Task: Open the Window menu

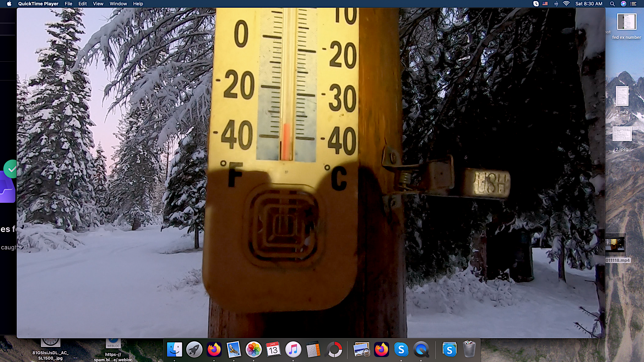Action: (118, 4)
